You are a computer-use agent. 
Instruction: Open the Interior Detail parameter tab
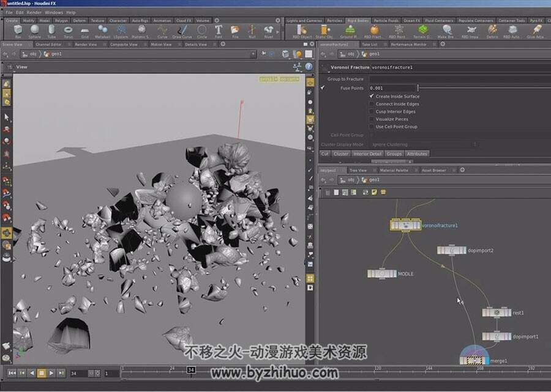367,153
